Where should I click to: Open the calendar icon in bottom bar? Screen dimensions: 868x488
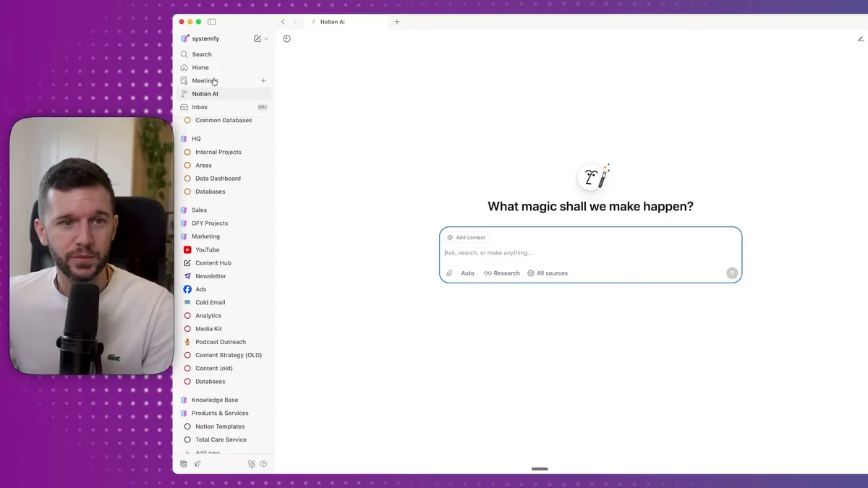183,463
